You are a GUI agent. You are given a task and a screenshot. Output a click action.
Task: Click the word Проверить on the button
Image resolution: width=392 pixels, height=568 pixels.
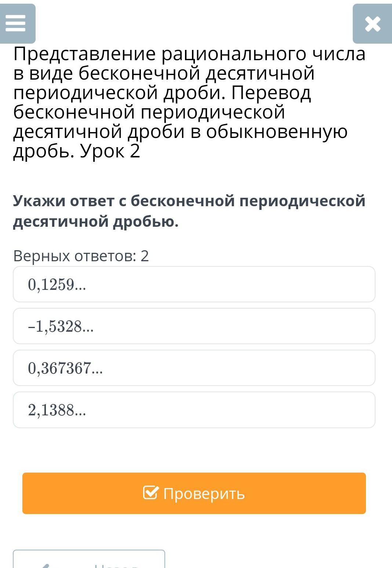204,494
